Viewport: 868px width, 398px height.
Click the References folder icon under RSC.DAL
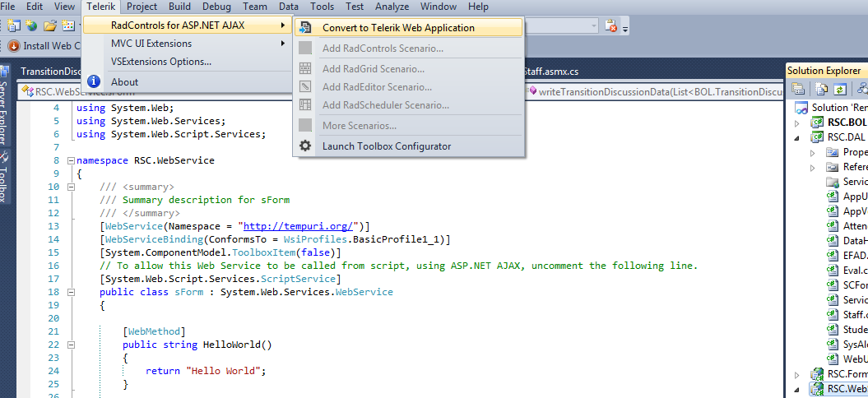(832, 167)
